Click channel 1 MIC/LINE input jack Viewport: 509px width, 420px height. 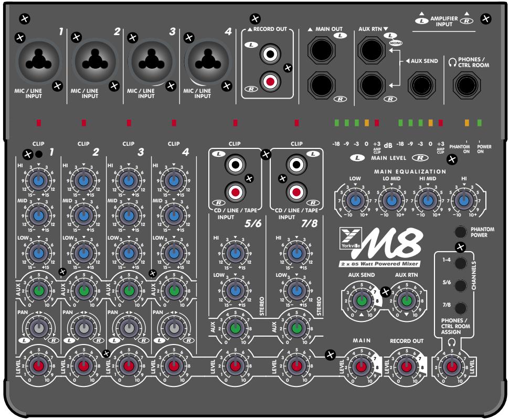tap(39, 61)
